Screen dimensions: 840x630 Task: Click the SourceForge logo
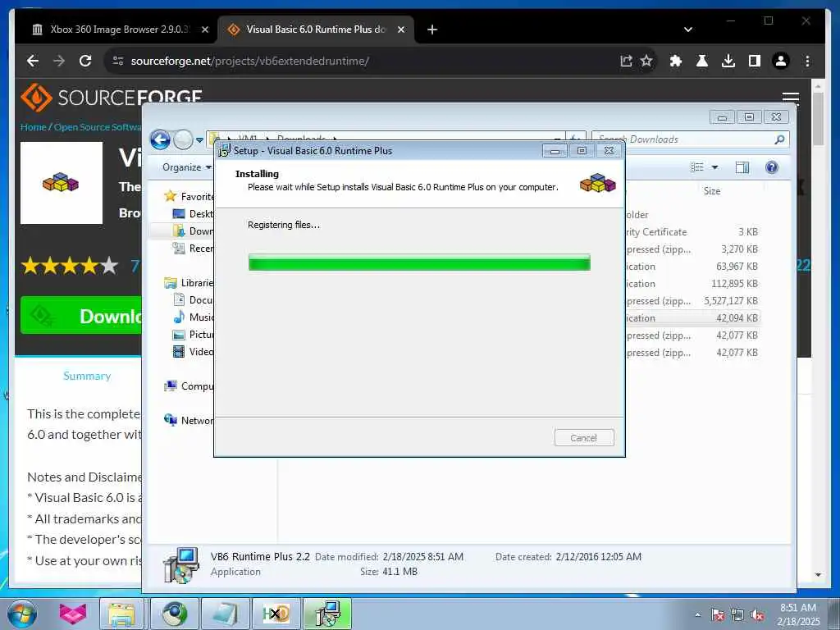tap(112, 98)
